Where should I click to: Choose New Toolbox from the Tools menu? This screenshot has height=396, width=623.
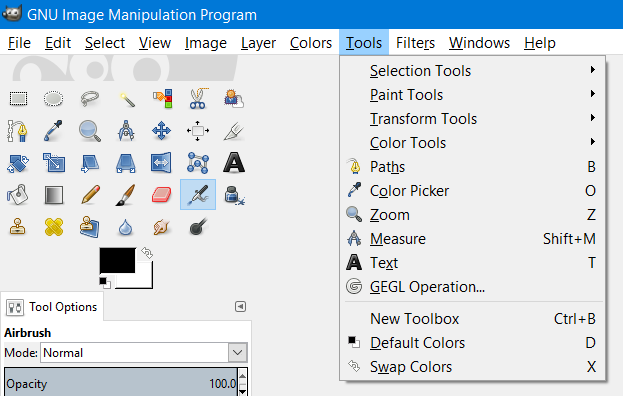[472, 319]
